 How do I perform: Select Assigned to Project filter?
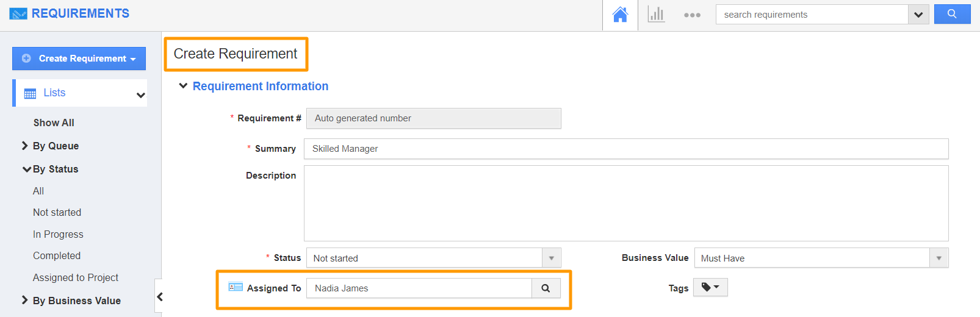click(76, 277)
